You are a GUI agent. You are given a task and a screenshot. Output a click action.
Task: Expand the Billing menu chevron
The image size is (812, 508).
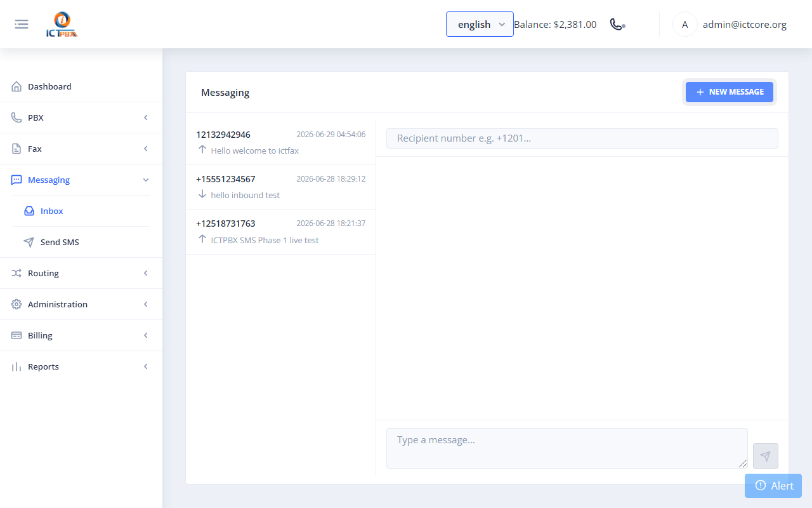point(146,335)
